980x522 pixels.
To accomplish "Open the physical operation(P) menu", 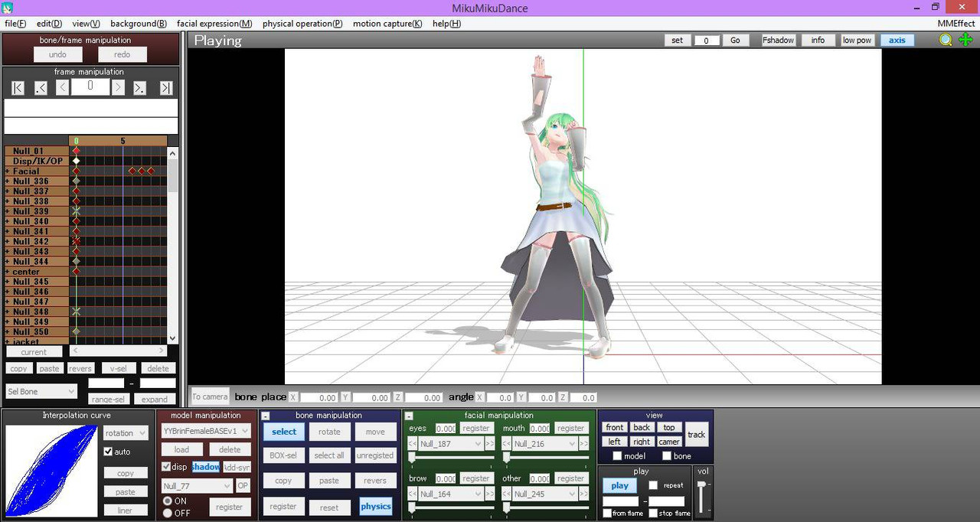I will (302, 24).
